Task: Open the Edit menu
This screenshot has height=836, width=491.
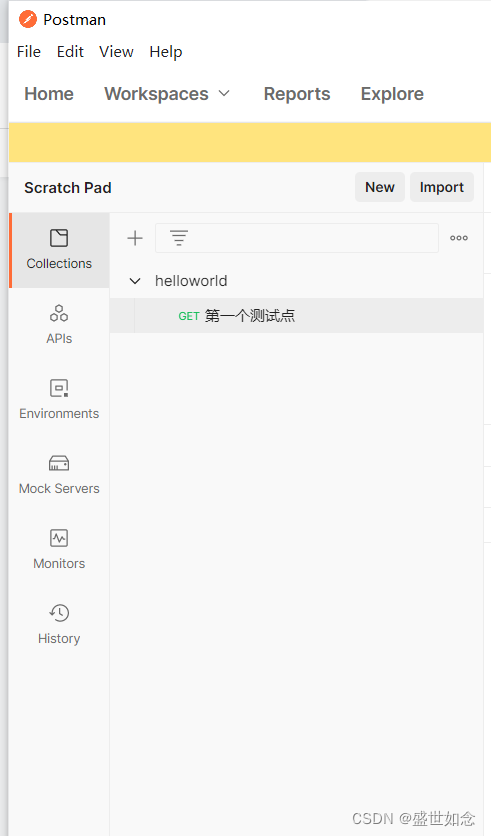Action: 70,52
